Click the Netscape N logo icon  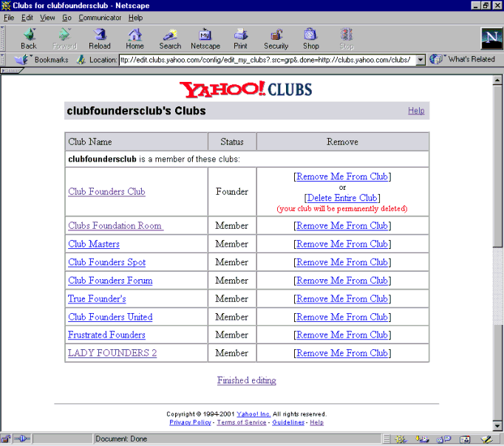(x=491, y=38)
